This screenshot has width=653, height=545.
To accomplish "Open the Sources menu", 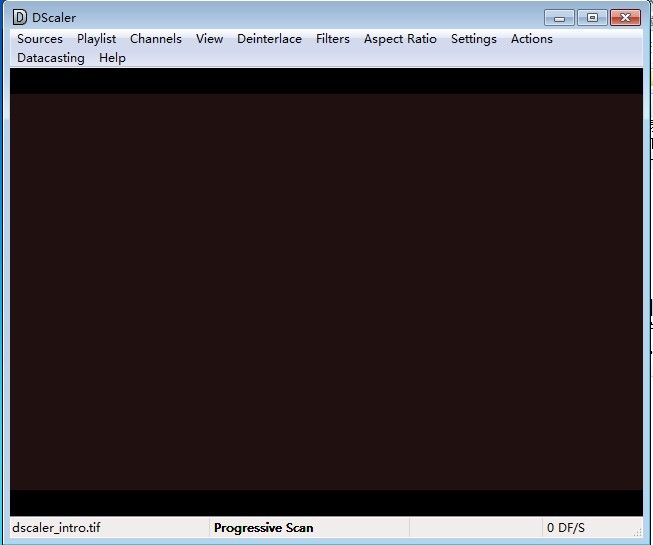I will point(40,39).
